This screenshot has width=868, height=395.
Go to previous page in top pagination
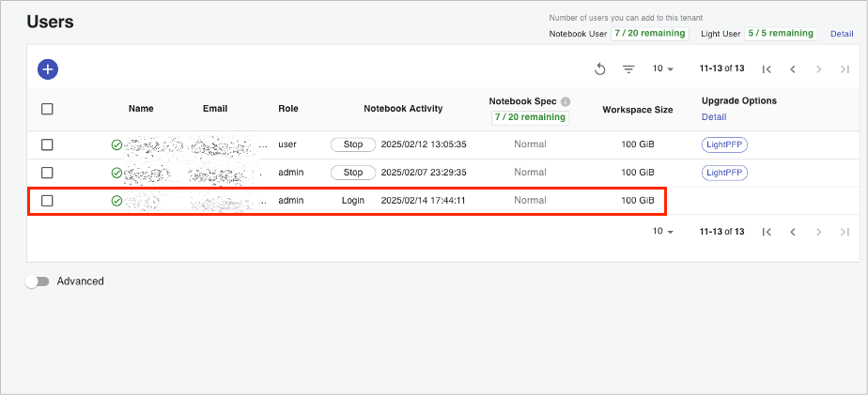[793, 69]
